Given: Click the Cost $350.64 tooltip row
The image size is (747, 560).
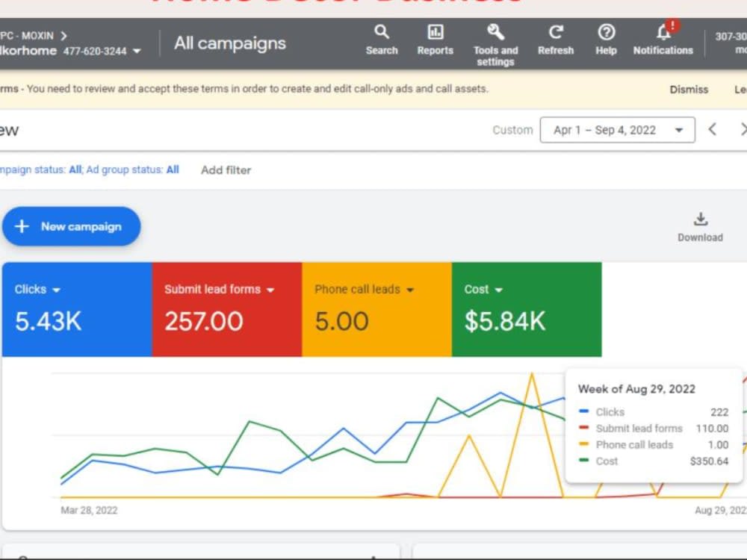Looking at the screenshot, I should [x=654, y=461].
